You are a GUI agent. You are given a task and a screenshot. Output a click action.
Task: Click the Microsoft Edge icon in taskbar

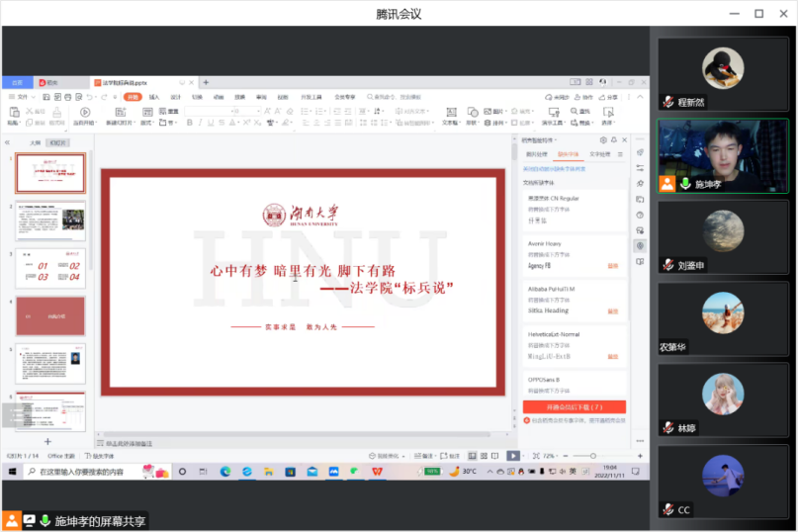(225, 472)
